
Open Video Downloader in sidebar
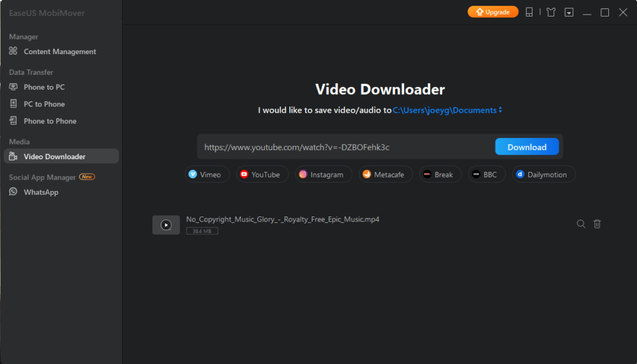click(x=61, y=157)
